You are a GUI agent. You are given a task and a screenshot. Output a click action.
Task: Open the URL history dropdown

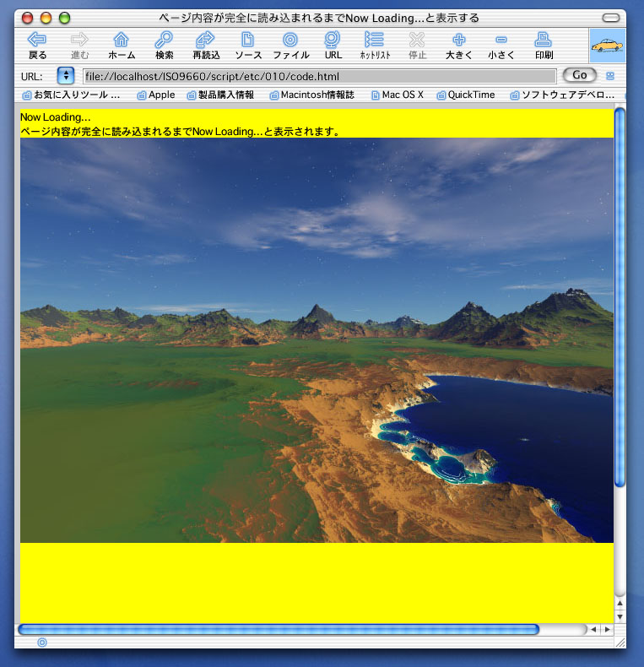[66, 76]
